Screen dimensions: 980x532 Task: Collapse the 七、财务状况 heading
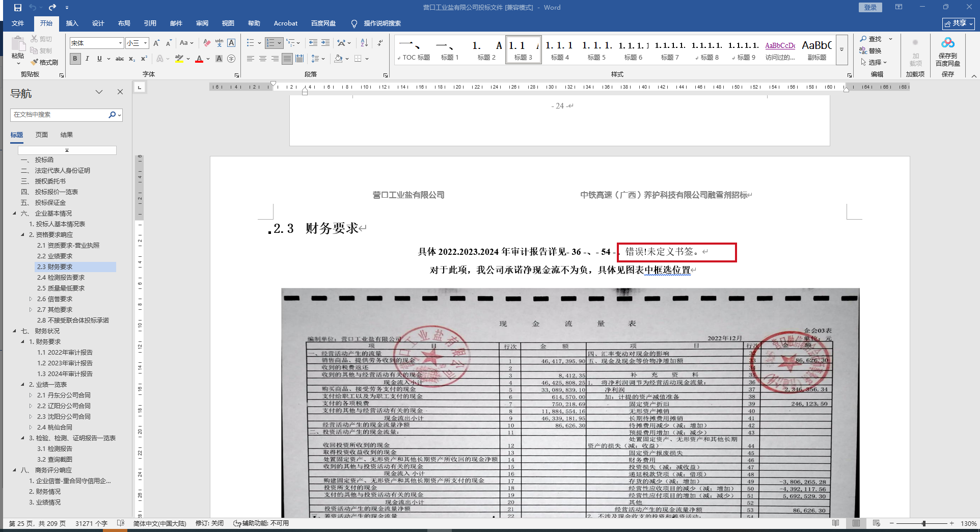tap(14, 331)
